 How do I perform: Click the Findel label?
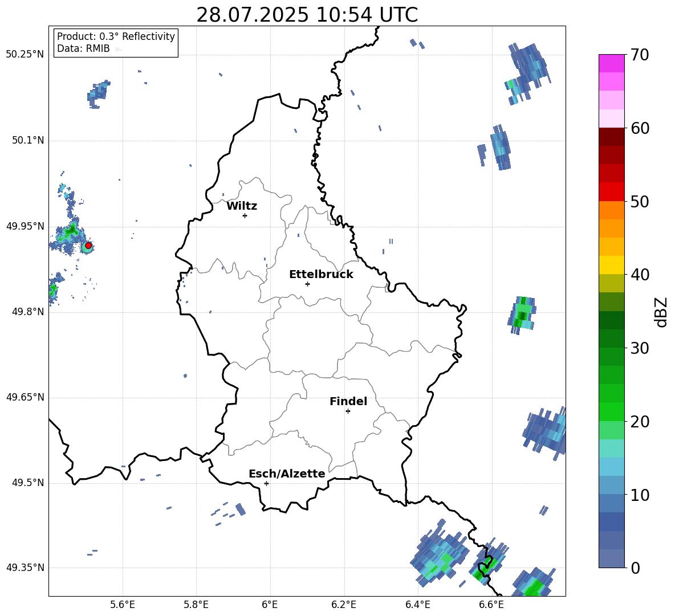348,401
